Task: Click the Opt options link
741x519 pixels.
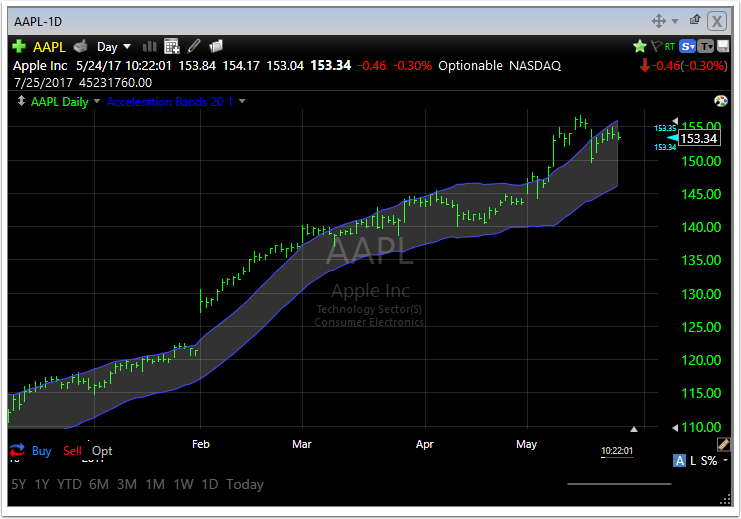Action: coord(102,451)
